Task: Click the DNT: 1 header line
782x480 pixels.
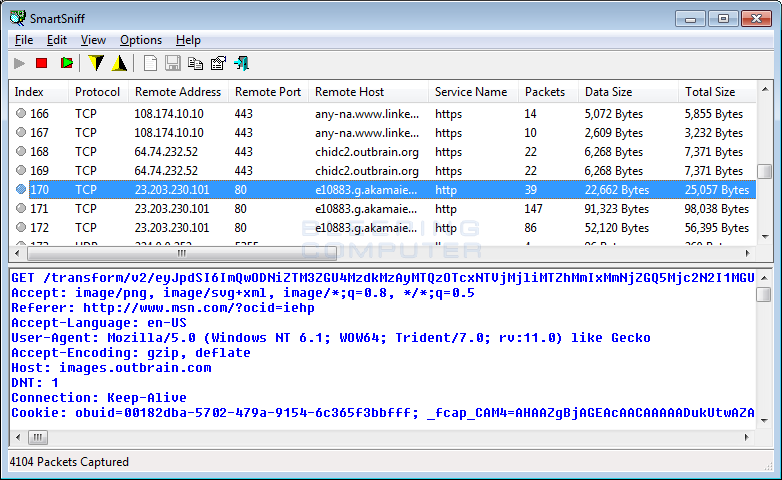Action: (x=35, y=383)
